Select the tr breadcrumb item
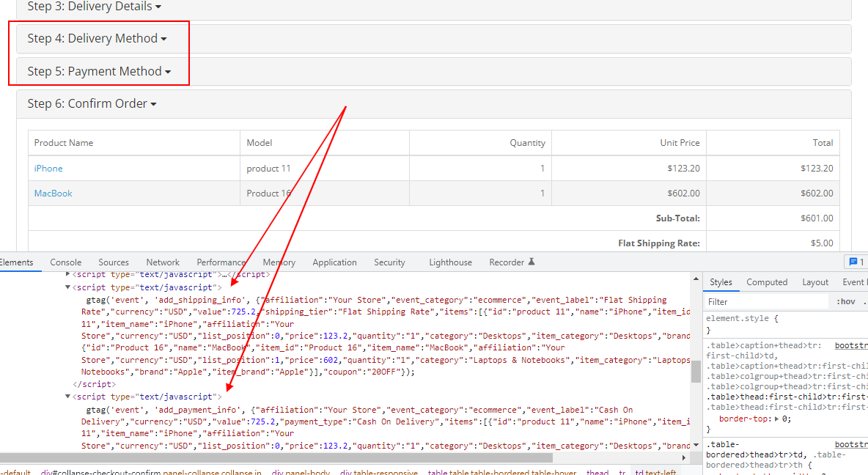868x475 pixels. (622, 472)
